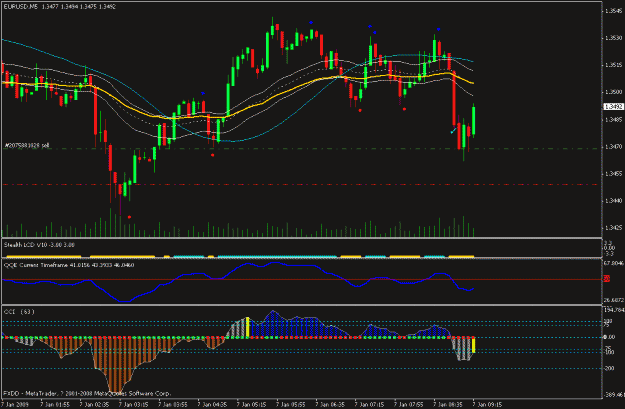625x409 pixels.
Task: Select the CCI (63) indicator label
Action: [x=19, y=312]
